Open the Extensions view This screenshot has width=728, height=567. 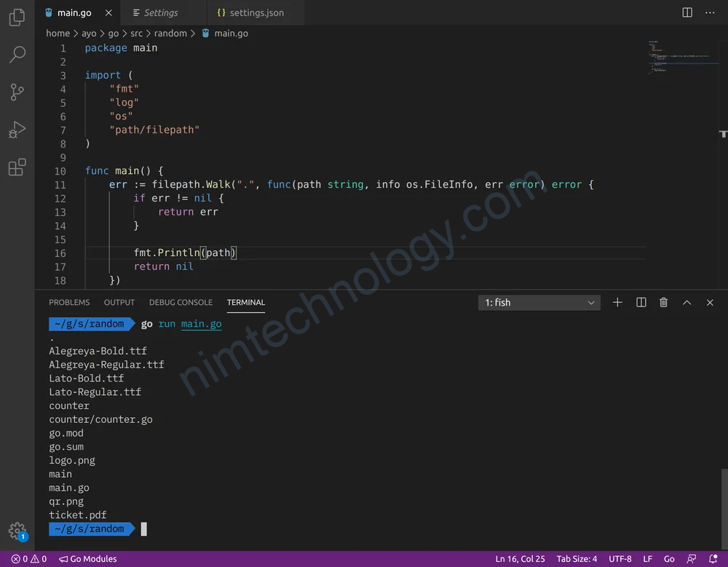click(x=17, y=168)
